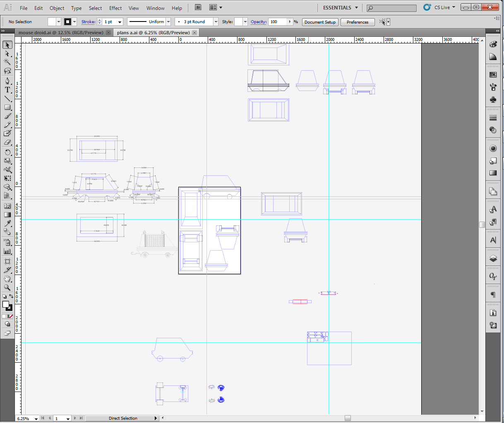Set color to None in toolbox
504x423 pixels.
point(11,316)
